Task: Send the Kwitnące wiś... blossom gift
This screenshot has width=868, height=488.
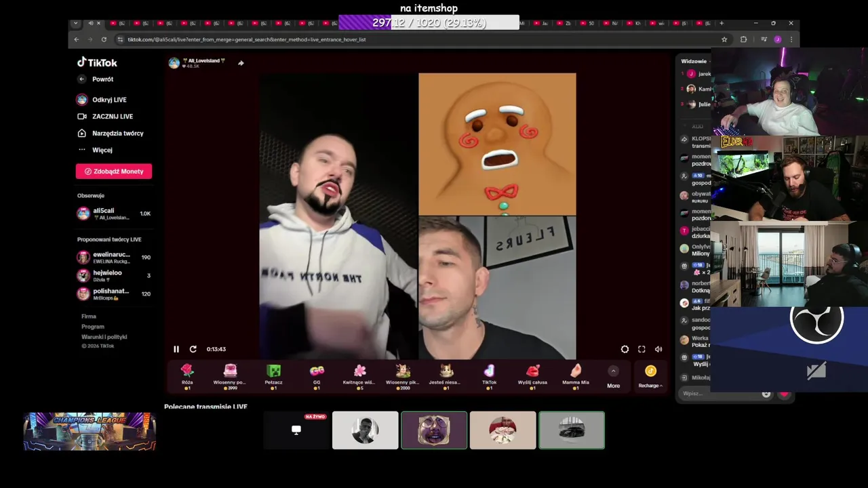Action: pos(359,376)
